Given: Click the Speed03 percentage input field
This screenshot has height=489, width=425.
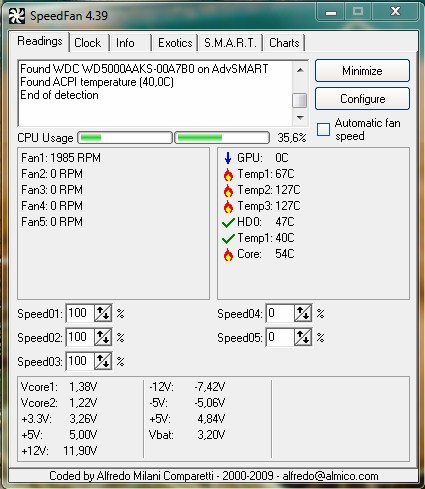Looking at the screenshot, I should pos(80,361).
